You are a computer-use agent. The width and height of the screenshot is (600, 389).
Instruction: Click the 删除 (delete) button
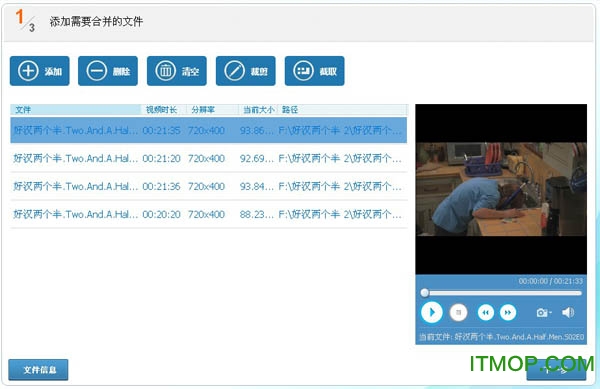click(108, 71)
